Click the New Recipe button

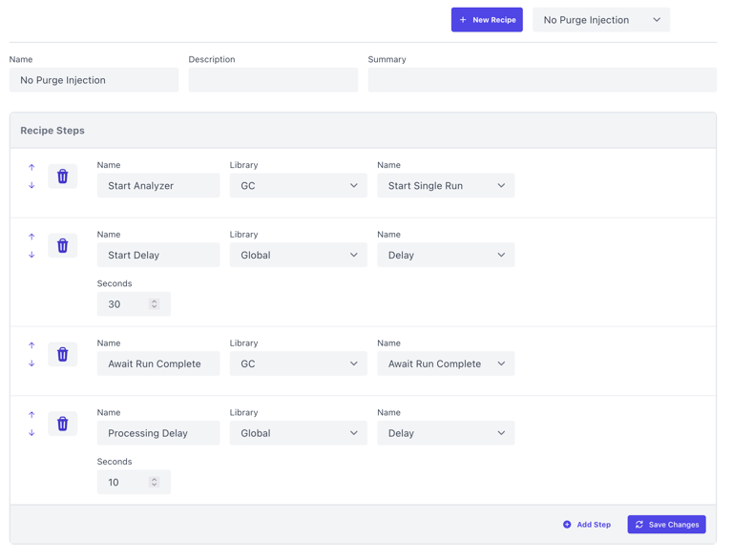click(487, 20)
